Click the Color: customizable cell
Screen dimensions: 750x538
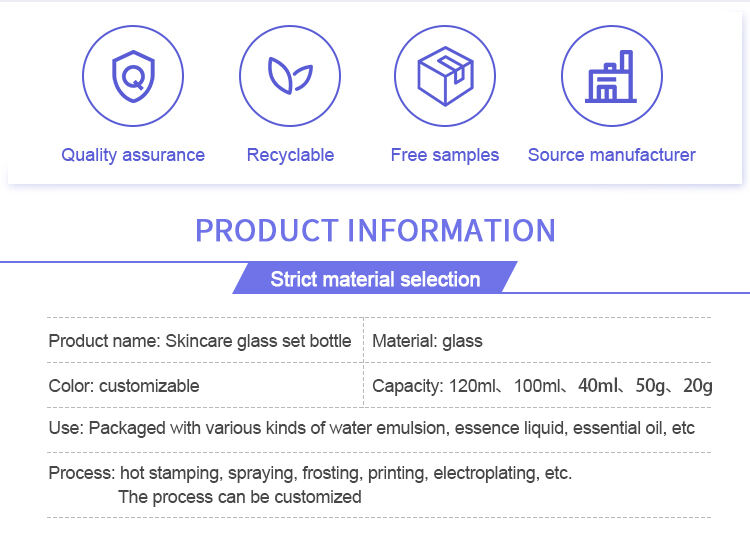pyautogui.click(x=124, y=386)
